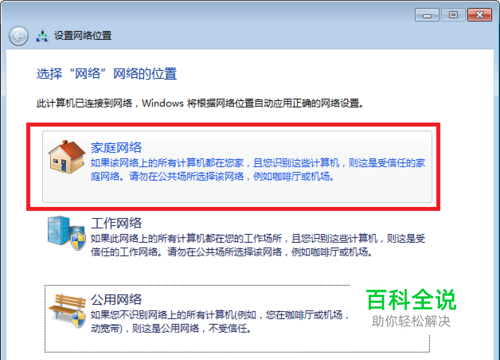Click the network icon beside 设置网络位置
This screenshot has height=360, width=500.
coord(42,36)
